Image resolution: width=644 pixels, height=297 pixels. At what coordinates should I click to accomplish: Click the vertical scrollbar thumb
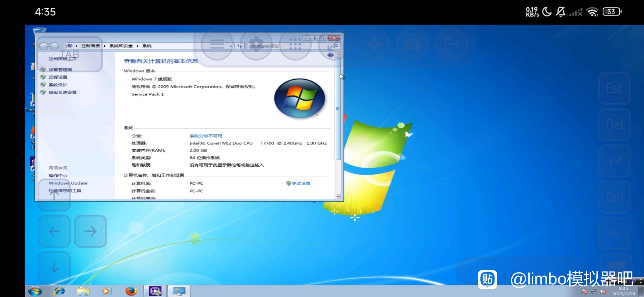click(337, 109)
